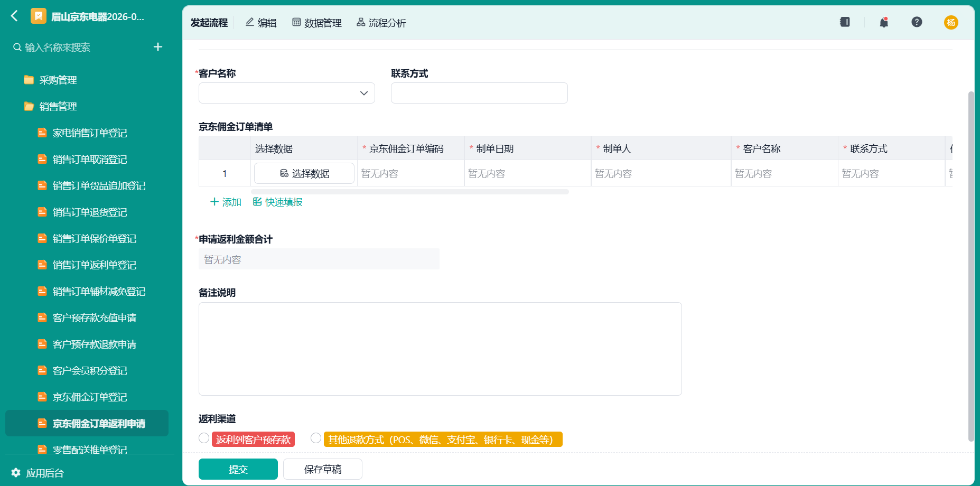
Task: Click the 京东佣金订单登记 form icon
Action: tap(42, 397)
